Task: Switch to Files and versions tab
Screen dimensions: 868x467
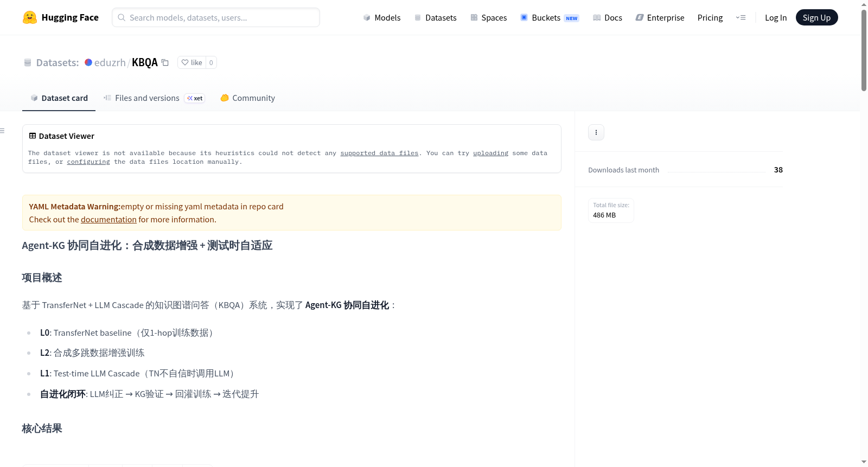Action: coord(154,98)
